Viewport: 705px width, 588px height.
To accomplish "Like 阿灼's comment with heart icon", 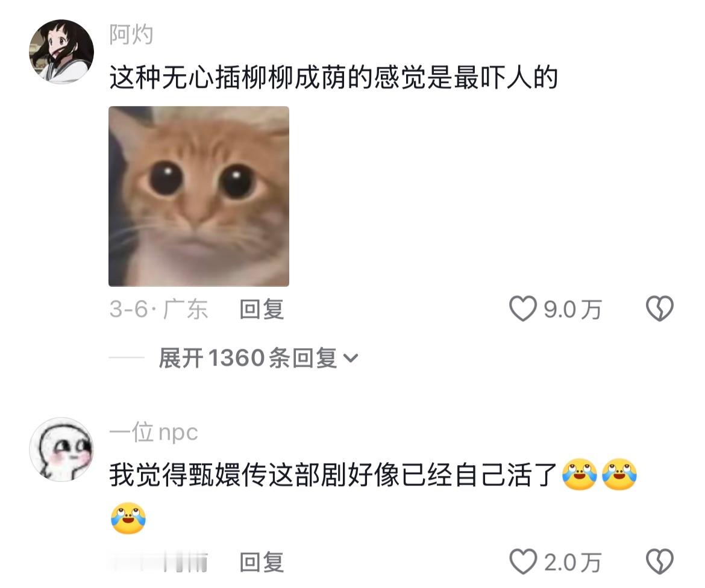I will click(522, 309).
